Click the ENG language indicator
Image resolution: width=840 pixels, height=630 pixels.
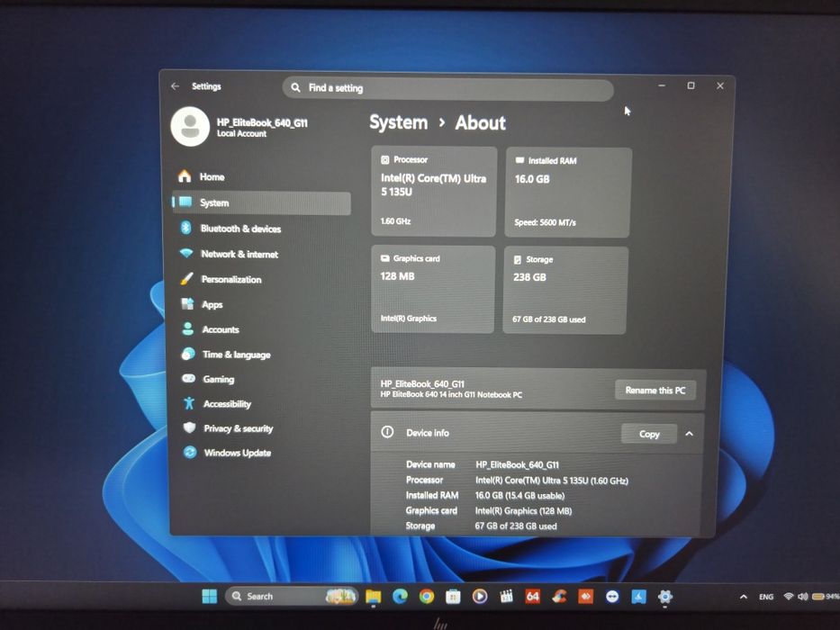pyautogui.click(x=766, y=597)
